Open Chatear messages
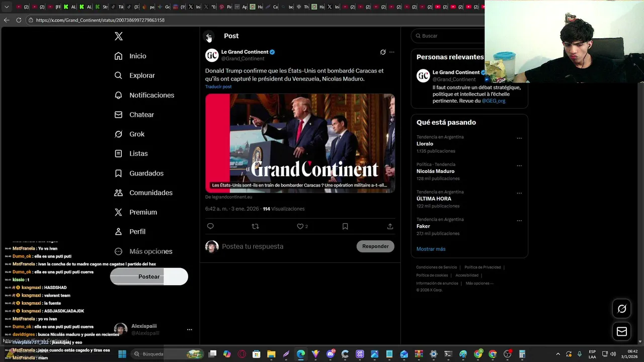Image resolution: width=644 pixels, height=362 pixels. (x=134, y=115)
